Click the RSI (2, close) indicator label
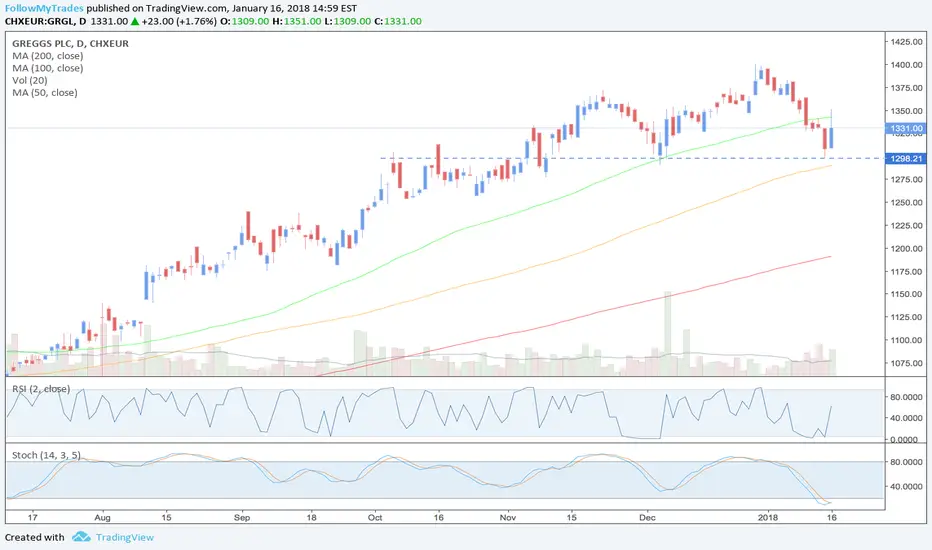The image size is (932, 550). [41, 389]
